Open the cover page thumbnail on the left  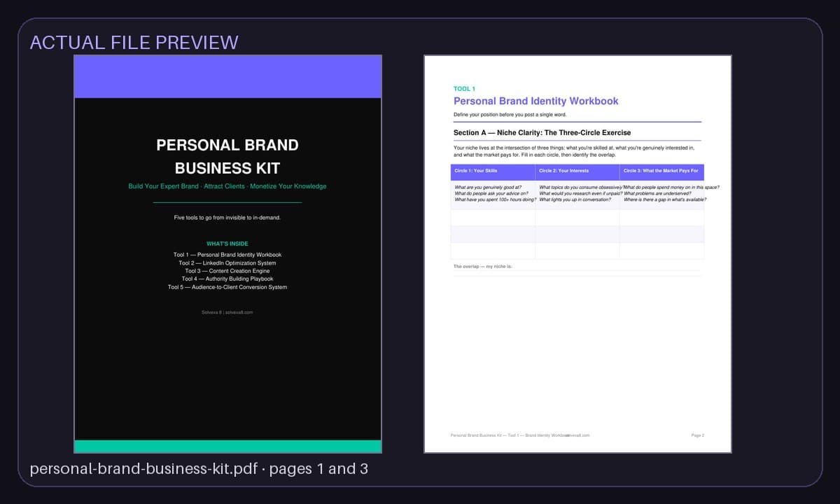(227, 254)
